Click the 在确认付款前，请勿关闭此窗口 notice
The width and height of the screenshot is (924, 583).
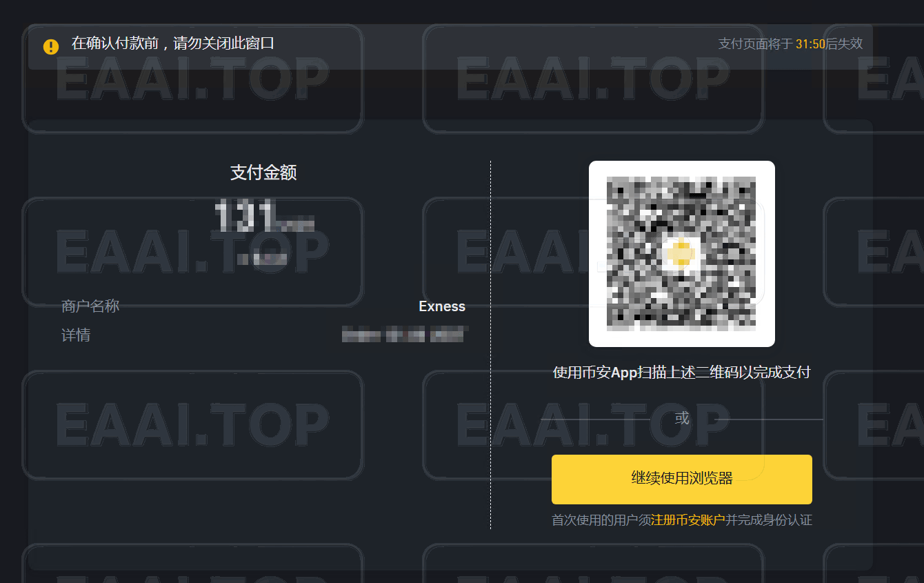pyautogui.click(x=173, y=43)
